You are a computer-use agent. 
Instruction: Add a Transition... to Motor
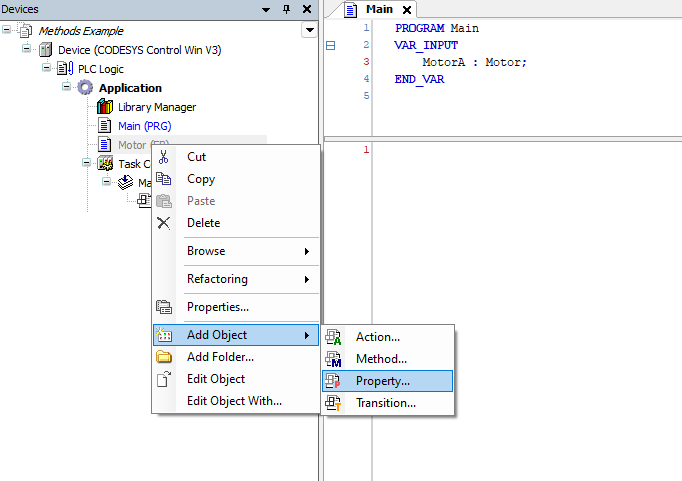click(388, 403)
